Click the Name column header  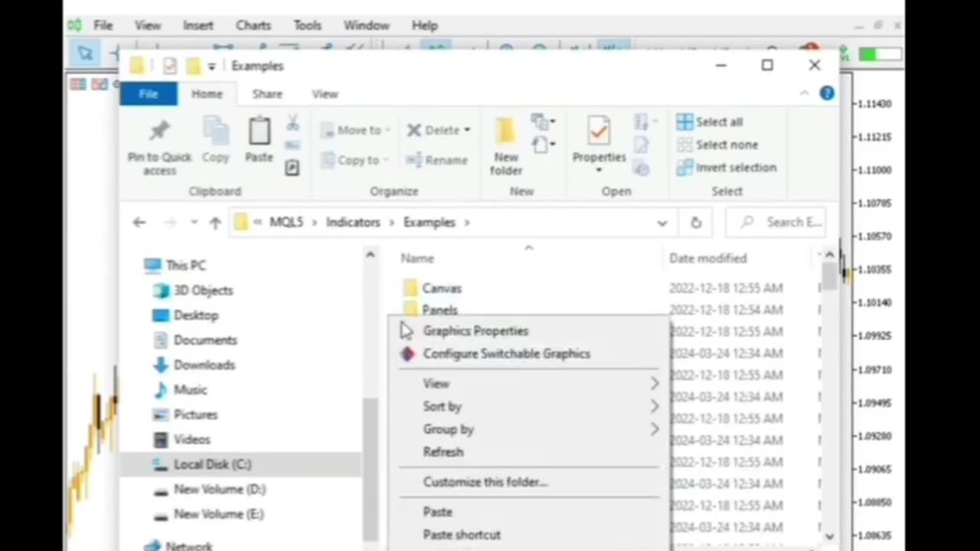[417, 259]
